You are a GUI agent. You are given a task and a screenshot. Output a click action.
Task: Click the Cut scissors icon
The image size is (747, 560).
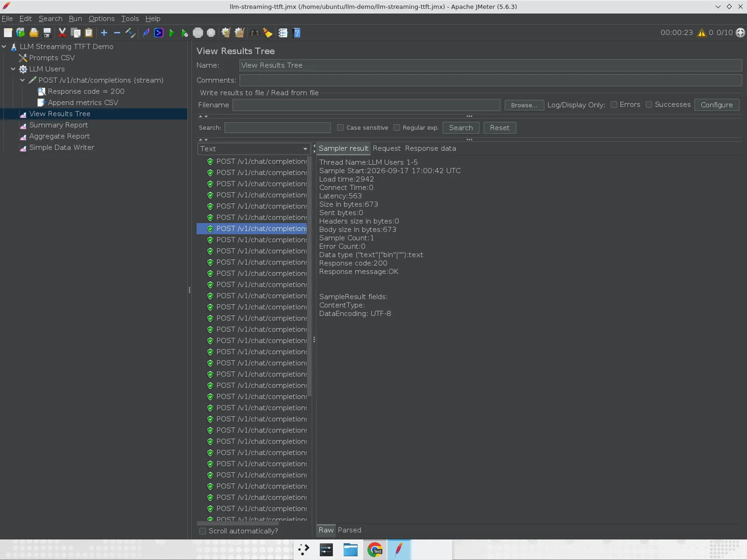pos(62,33)
